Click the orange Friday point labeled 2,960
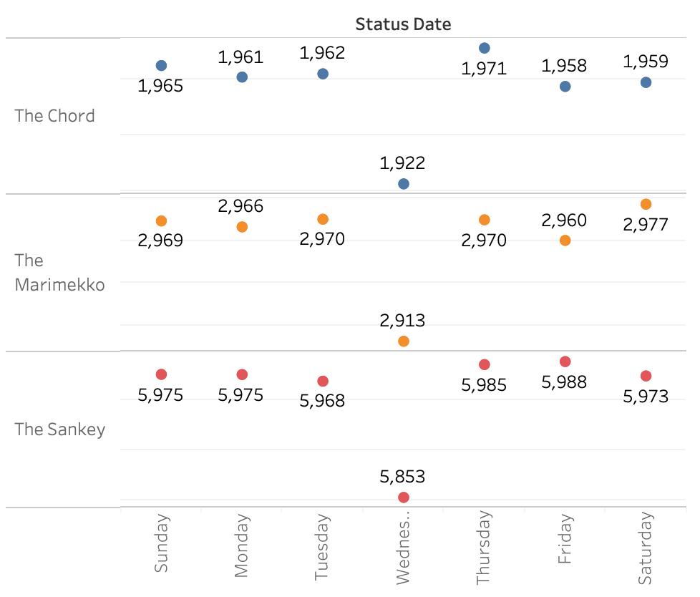The width and height of the screenshot is (700, 597). (x=565, y=241)
